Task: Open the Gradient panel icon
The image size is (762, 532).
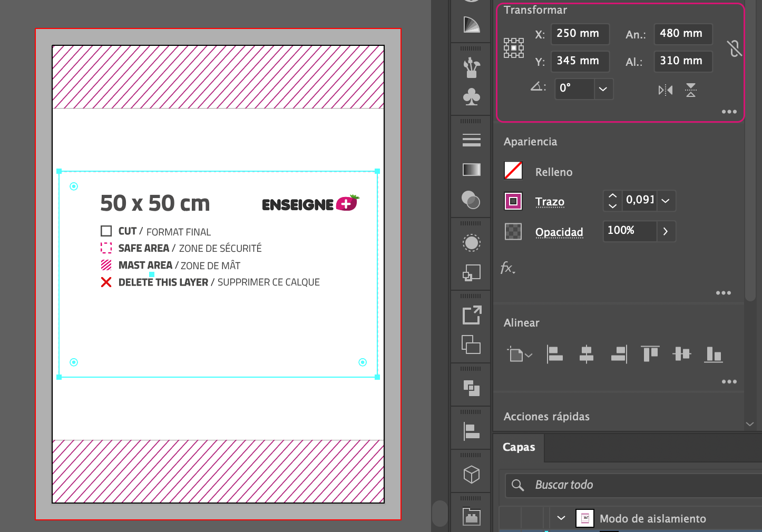Action: tap(471, 170)
